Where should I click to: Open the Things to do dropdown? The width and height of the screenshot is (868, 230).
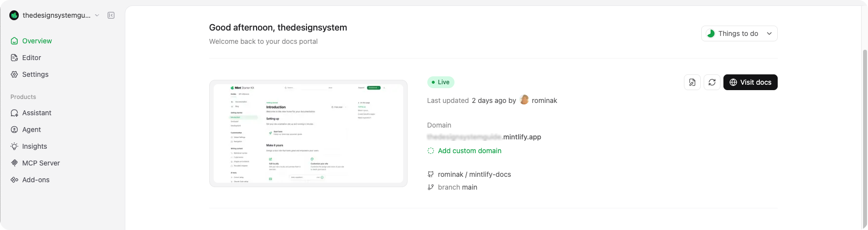click(x=739, y=33)
